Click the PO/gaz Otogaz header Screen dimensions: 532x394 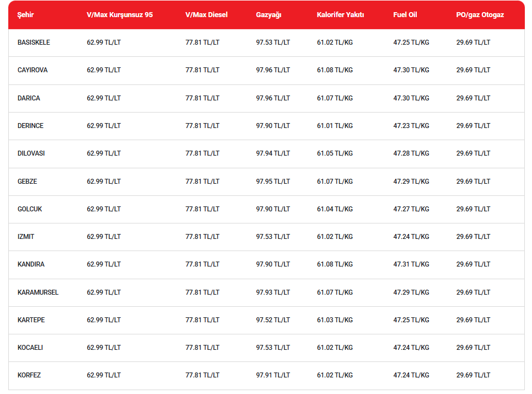click(480, 15)
